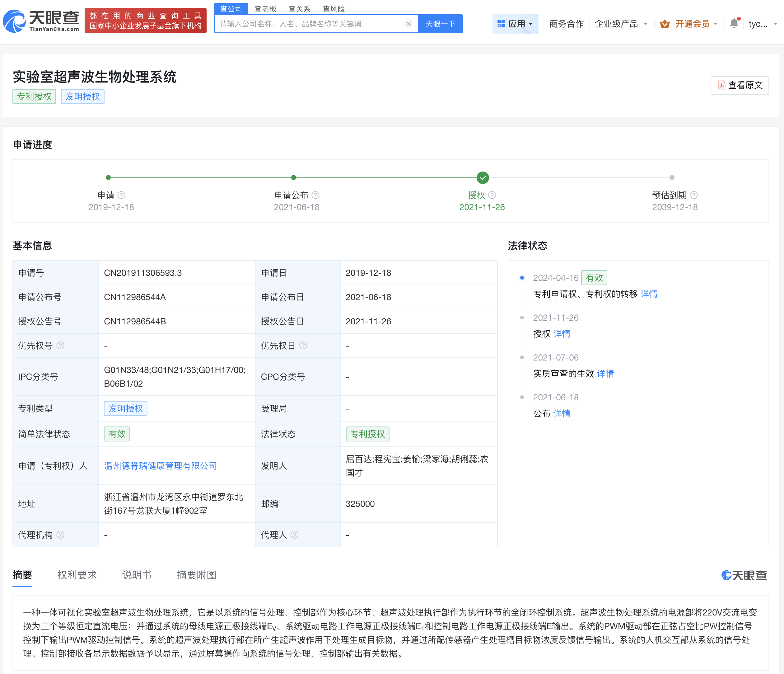Click the 查看原文 button
Viewport: 784px width, 674px height.
(739, 85)
